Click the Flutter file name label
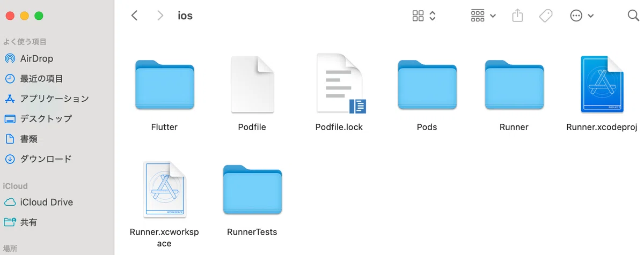Image resolution: width=644 pixels, height=255 pixels. pyautogui.click(x=164, y=127)
